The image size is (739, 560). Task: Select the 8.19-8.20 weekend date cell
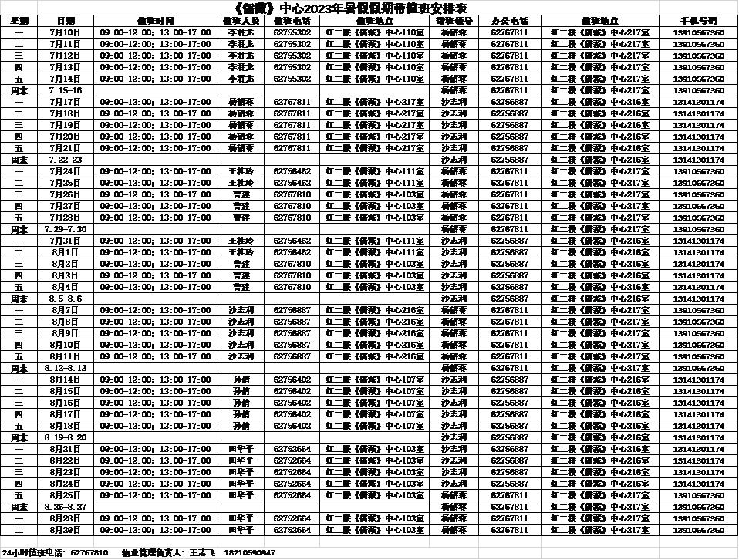click(66, 437)
